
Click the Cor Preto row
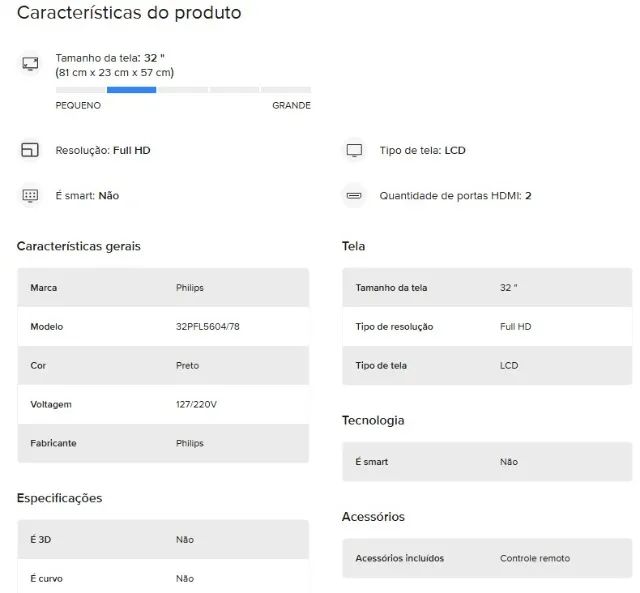[x=163, y=365]
